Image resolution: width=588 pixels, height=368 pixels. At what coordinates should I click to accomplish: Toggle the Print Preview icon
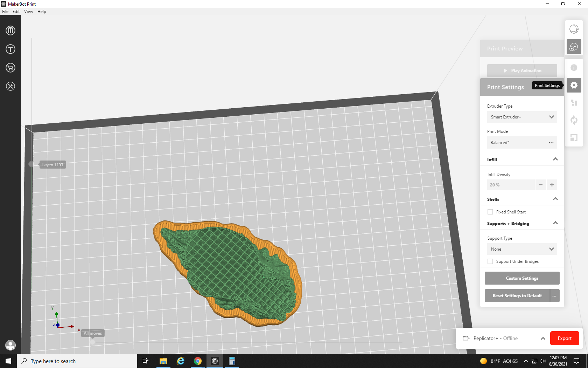574,47
